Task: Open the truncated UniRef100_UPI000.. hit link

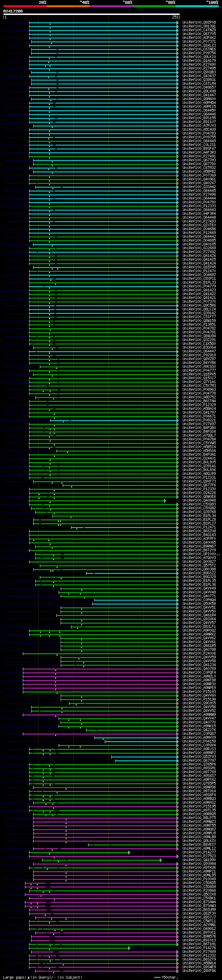Action: (201, 554)
